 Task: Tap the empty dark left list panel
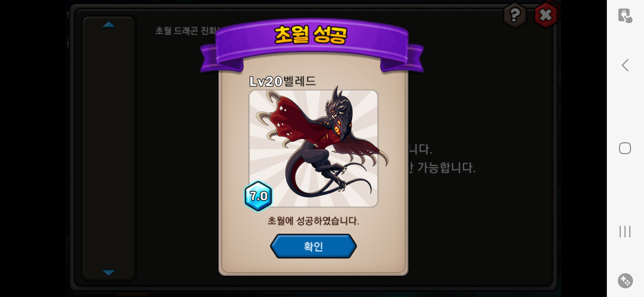pyautogui.click(x=109, y=148)
